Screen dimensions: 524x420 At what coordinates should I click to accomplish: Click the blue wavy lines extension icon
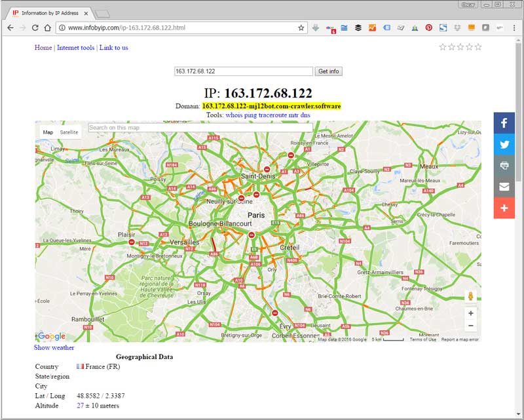[x=344, y=28]
